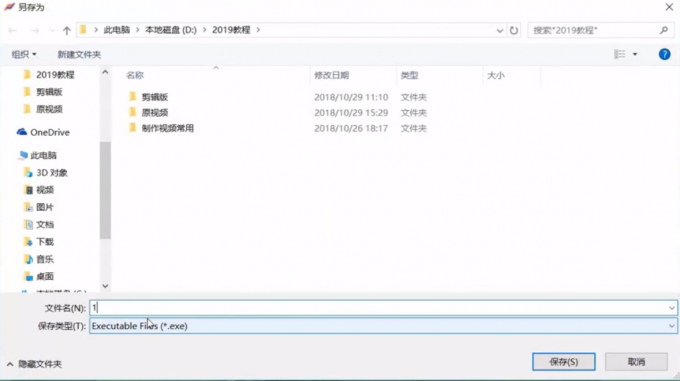This screenshot has height=381, width=680.
Task: Open 图片 in the navigation pane
Action: click(45, 207)
